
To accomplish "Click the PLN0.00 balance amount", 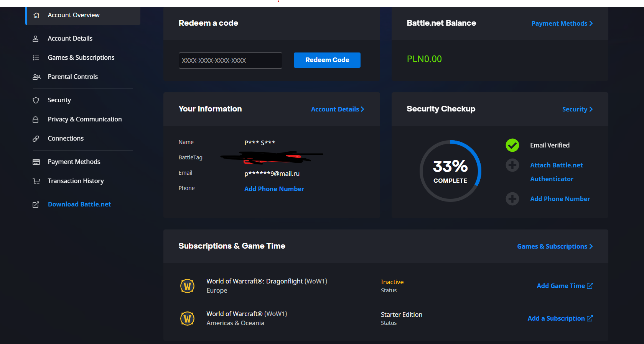I will pos(424,59).
